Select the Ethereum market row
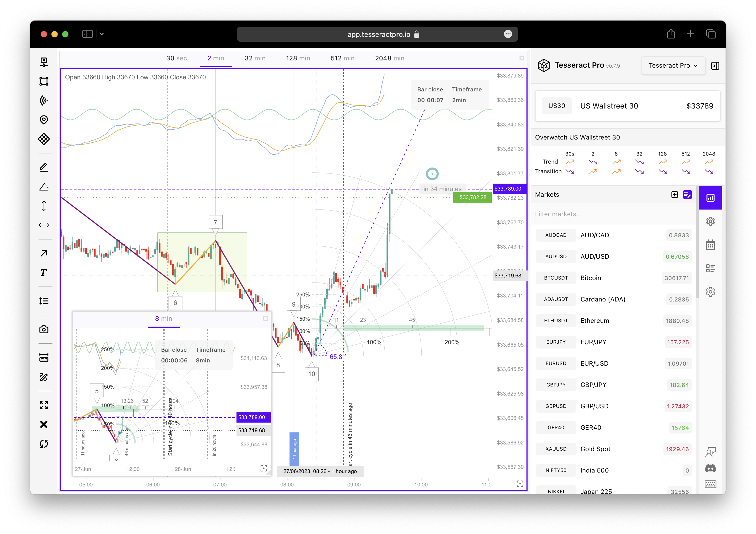The width and height of the screenshot is (756, 534). coord(614,321)
